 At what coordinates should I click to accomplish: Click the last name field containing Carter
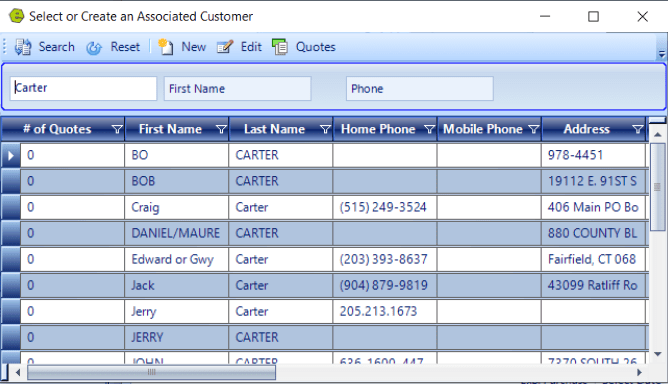pyautogui.click(x=84, y=88)
